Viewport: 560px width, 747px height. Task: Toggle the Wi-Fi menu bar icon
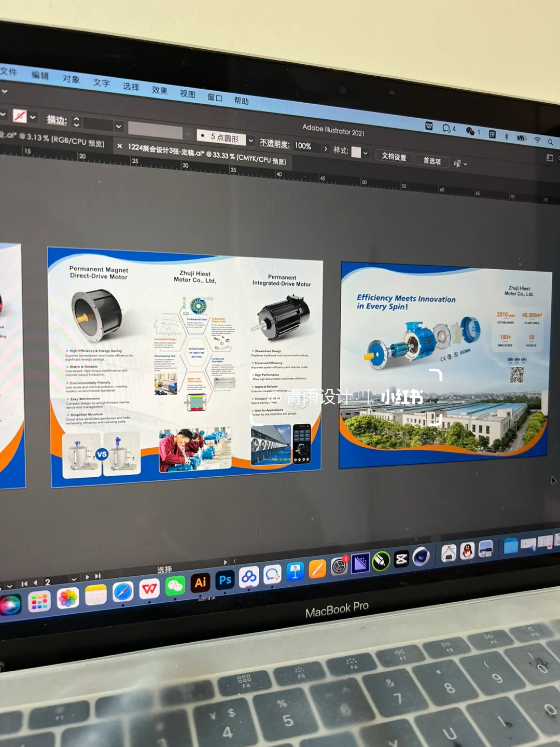538,140
